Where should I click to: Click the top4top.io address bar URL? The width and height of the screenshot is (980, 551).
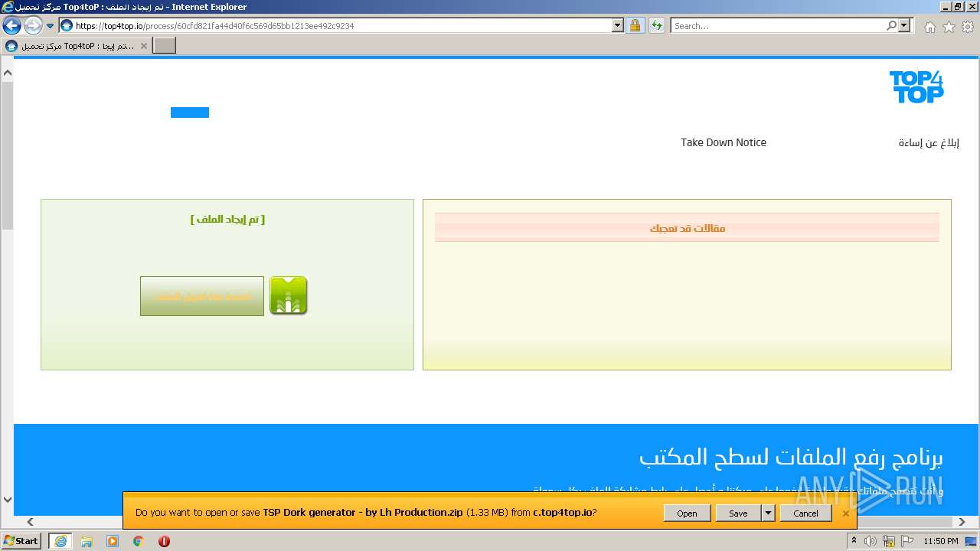click(214, 25)
